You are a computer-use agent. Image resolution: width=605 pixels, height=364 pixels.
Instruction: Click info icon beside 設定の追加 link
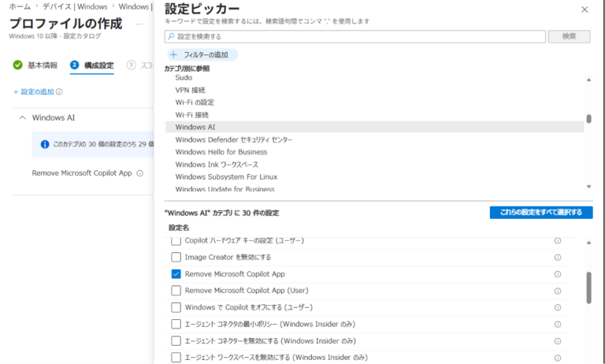point(60,91)
